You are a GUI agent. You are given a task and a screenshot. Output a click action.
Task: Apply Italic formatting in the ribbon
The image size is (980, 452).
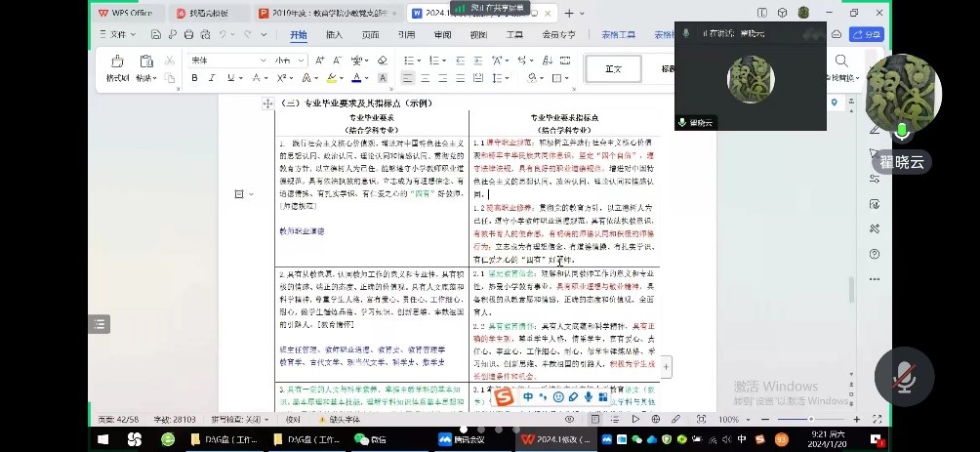click(212, 78)
